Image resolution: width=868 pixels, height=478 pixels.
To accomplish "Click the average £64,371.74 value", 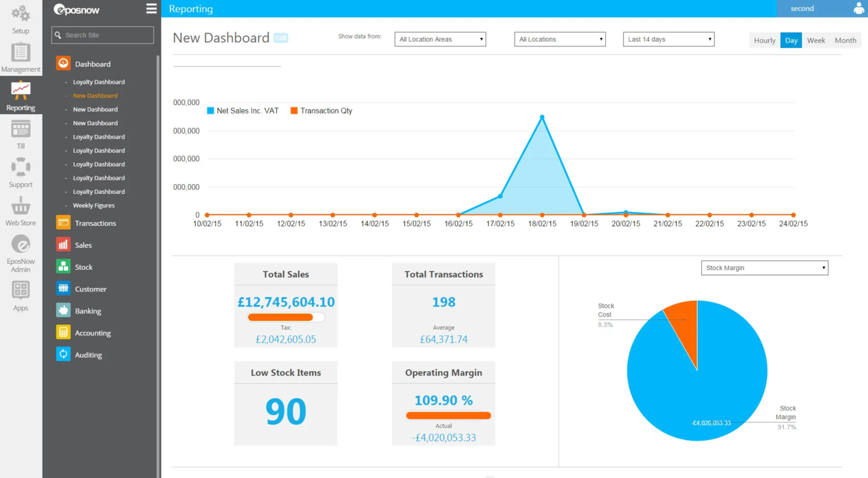I will [443, 340].
